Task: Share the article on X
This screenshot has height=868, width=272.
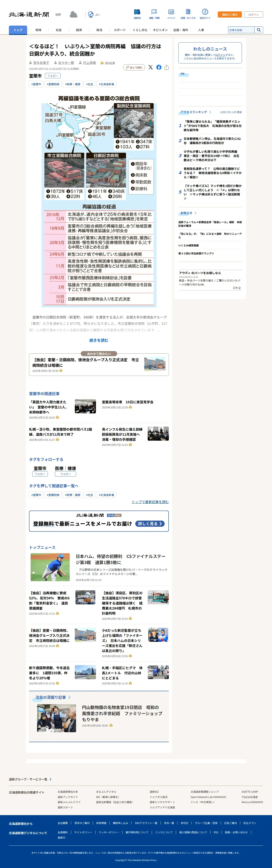Action: pos(151,67)
